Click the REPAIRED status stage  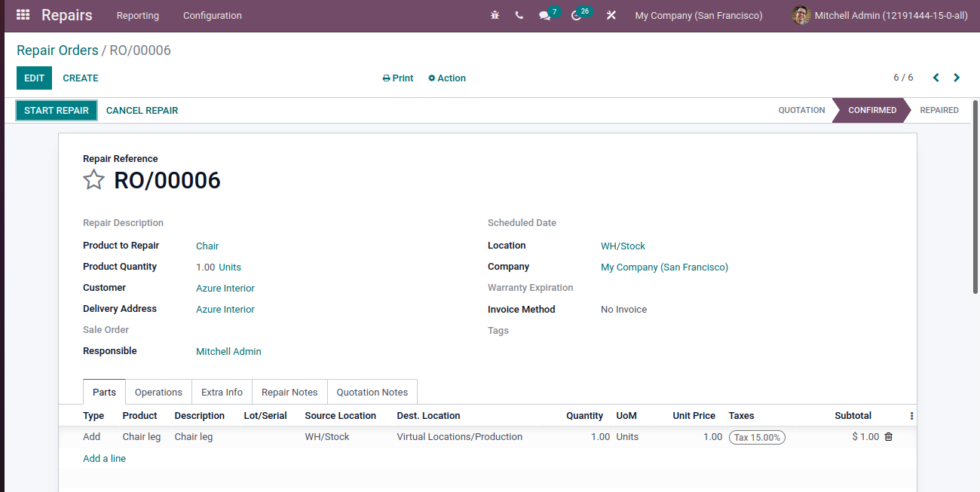(939, 110)
